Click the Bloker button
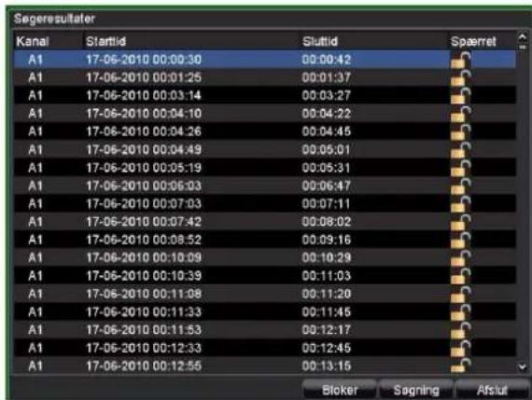 (340, 390)
